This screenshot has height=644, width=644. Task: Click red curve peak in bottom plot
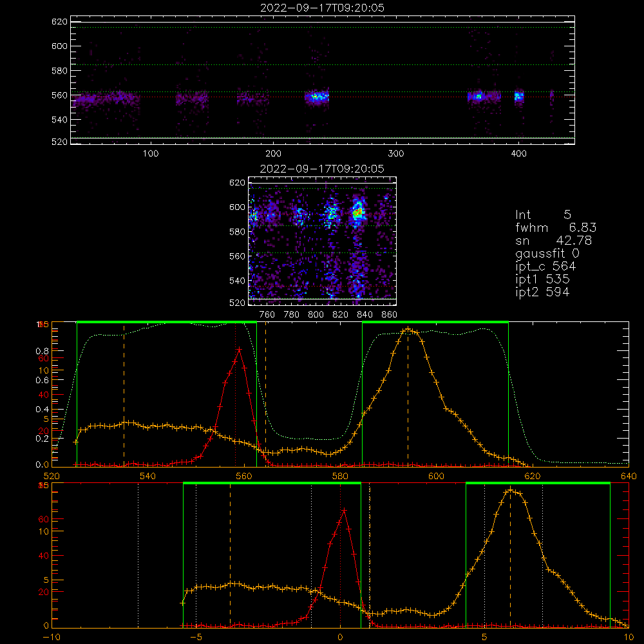click(x=344, y=509)
